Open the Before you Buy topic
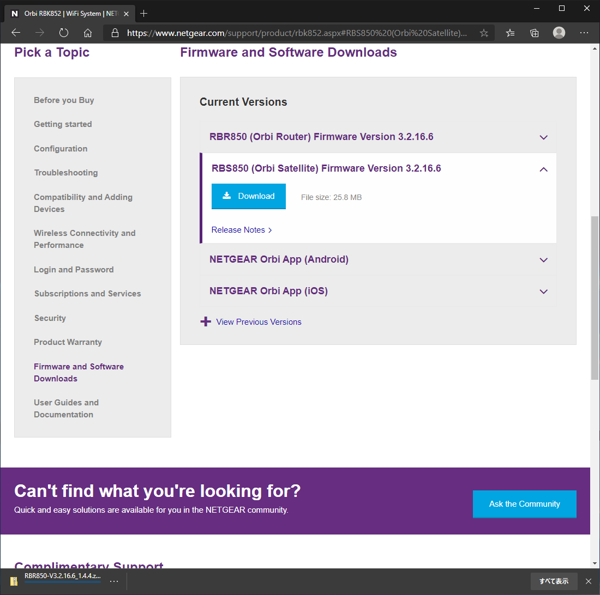 pyautogui.click(x=64, y=100)
